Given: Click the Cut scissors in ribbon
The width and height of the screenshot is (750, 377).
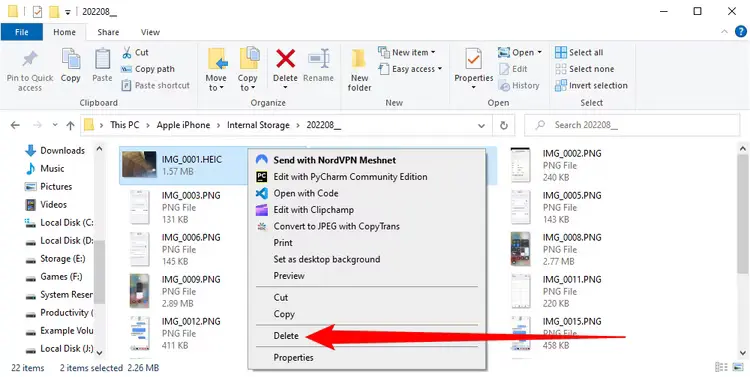Looking at the screenshot, I should [x=135, y=52].
